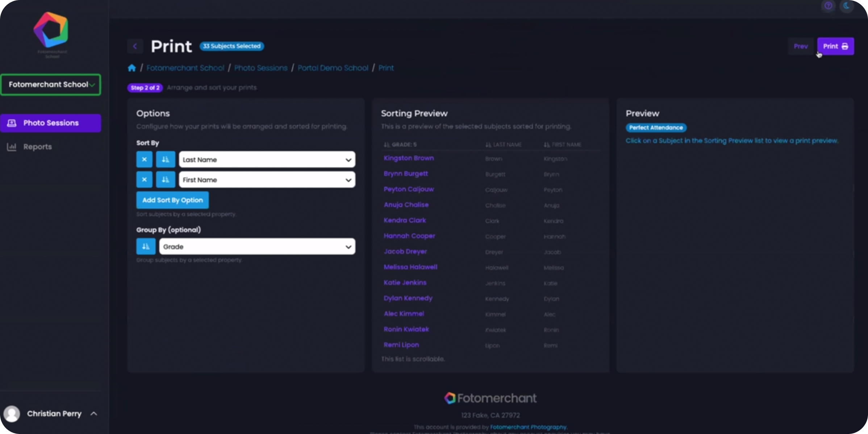Select Alec Kimmel in sorting preview
This screenshot has width=868, height=434.
point(404,314)
